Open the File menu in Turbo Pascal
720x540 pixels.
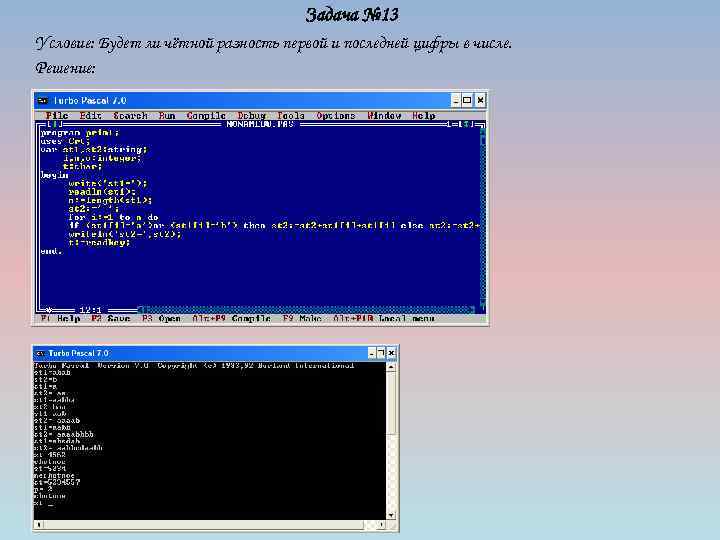(x=57, y=116)
